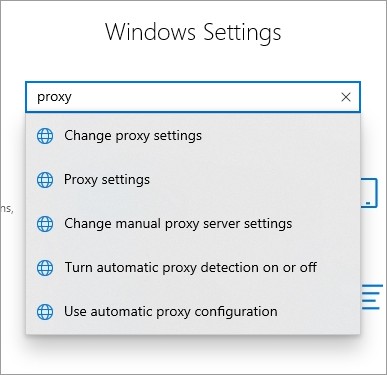Focus the Settings search input field
The height and width of the screenshot is (375, 387).
(x=193, y=97)
